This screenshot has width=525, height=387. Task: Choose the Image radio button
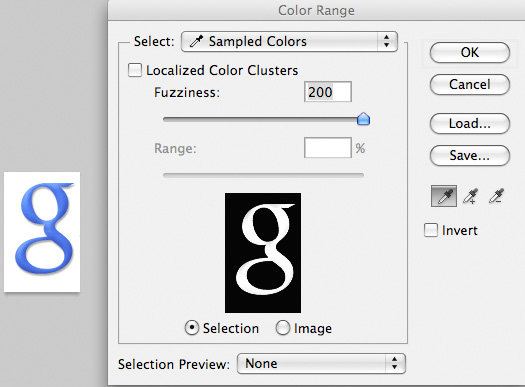(x=283, y=328)
